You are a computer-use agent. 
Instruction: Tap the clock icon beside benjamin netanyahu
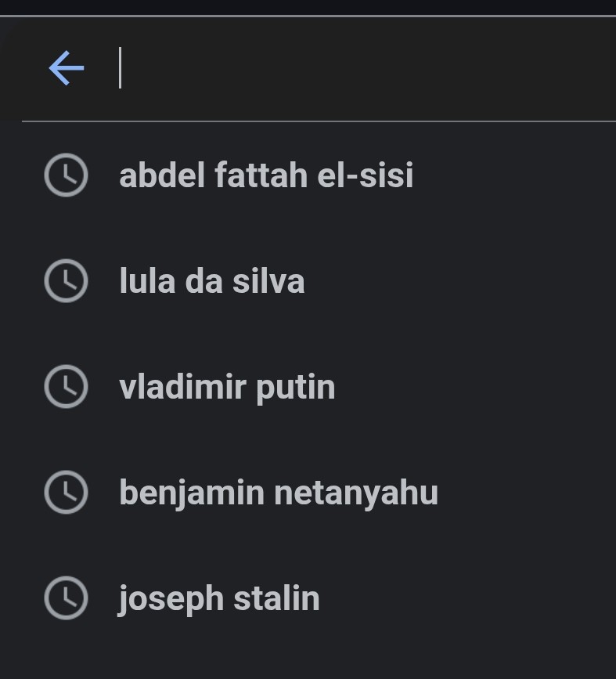pos(67,492)
